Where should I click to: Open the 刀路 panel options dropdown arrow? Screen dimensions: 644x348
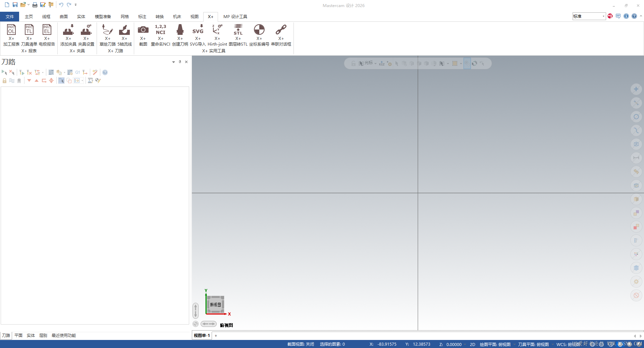point(173,62)
